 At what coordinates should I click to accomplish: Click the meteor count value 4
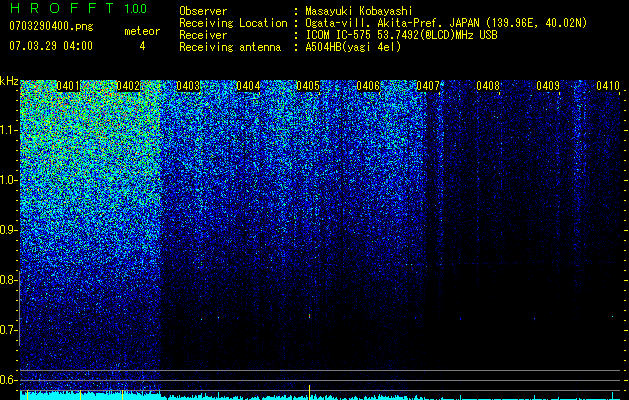click(x=142, y=46)
